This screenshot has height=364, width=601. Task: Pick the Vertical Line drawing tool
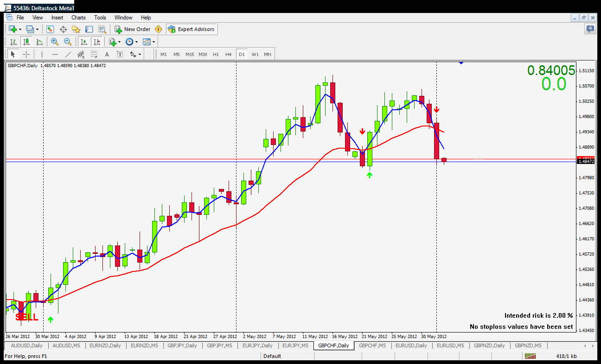click(42, 54)
